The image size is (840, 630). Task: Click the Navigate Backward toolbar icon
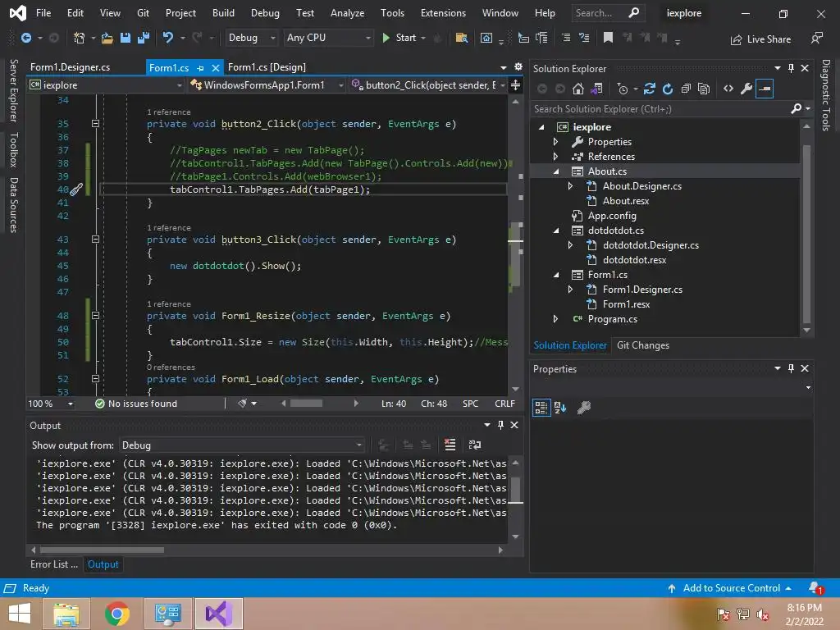pyautogui.click(x=25, y=38)
